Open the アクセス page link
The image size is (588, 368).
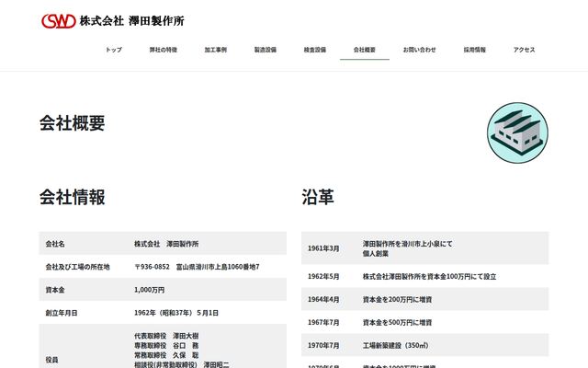[525, 50]
